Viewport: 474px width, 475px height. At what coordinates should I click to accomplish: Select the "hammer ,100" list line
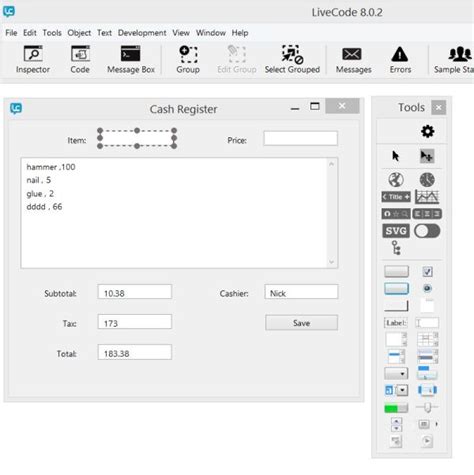click(51, 167)
